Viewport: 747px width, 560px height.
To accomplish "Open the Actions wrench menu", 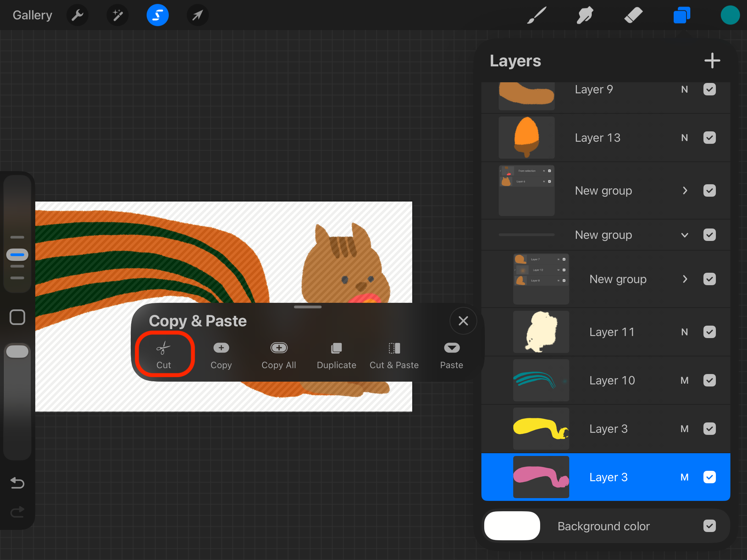I will click(77, 15).
